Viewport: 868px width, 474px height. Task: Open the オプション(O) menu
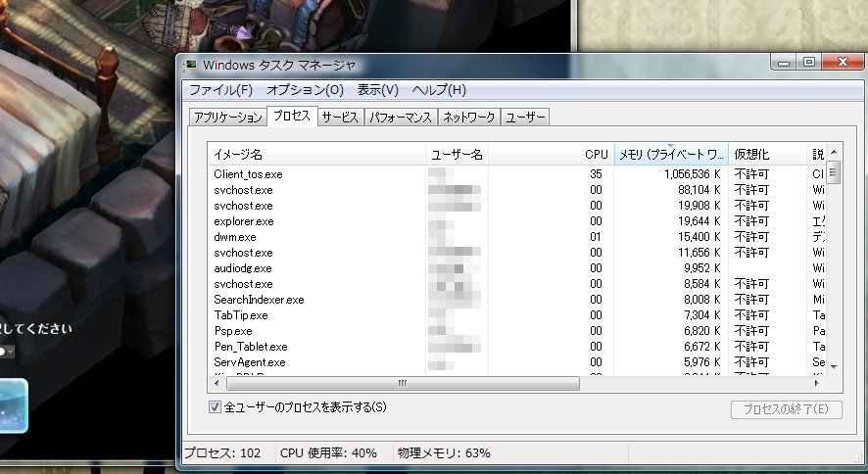(x=305, y=89)
